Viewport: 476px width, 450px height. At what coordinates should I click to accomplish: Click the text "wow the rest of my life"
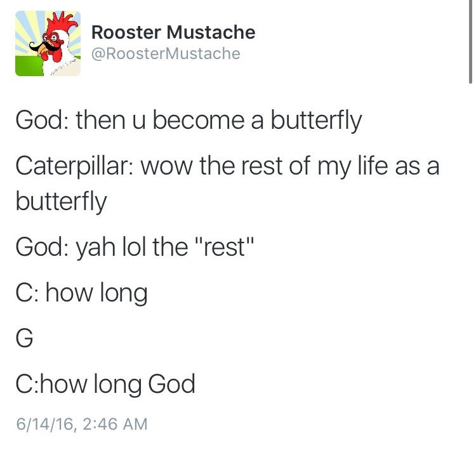[x=267, y=167]
